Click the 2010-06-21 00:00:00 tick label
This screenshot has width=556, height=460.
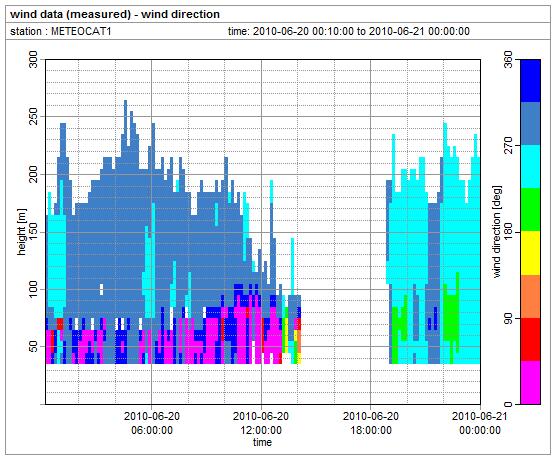480,423
